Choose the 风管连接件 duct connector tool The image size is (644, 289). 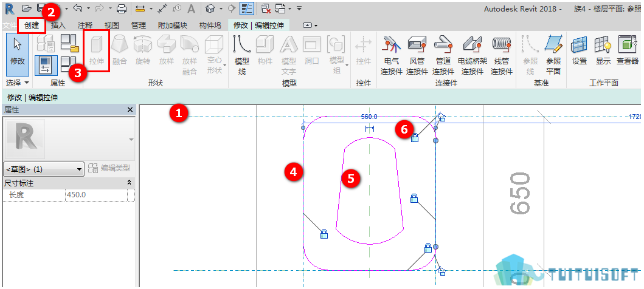pos(417,55)
